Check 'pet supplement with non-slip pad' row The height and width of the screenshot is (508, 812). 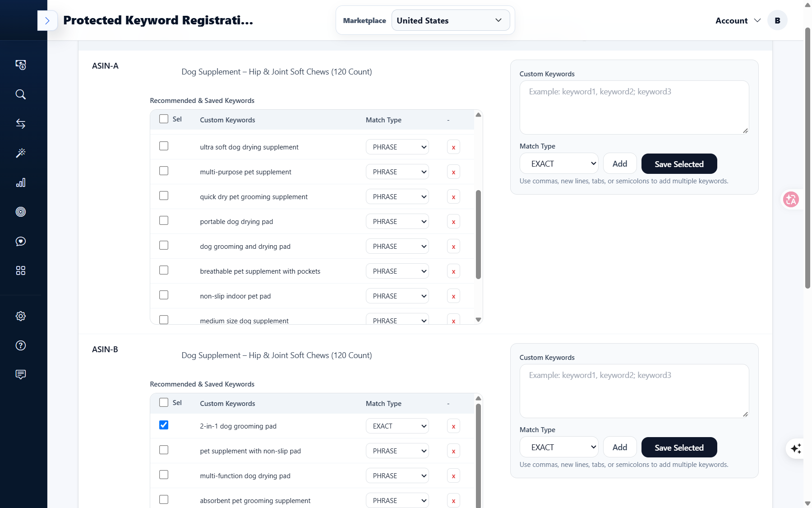[x=164, y=450]
